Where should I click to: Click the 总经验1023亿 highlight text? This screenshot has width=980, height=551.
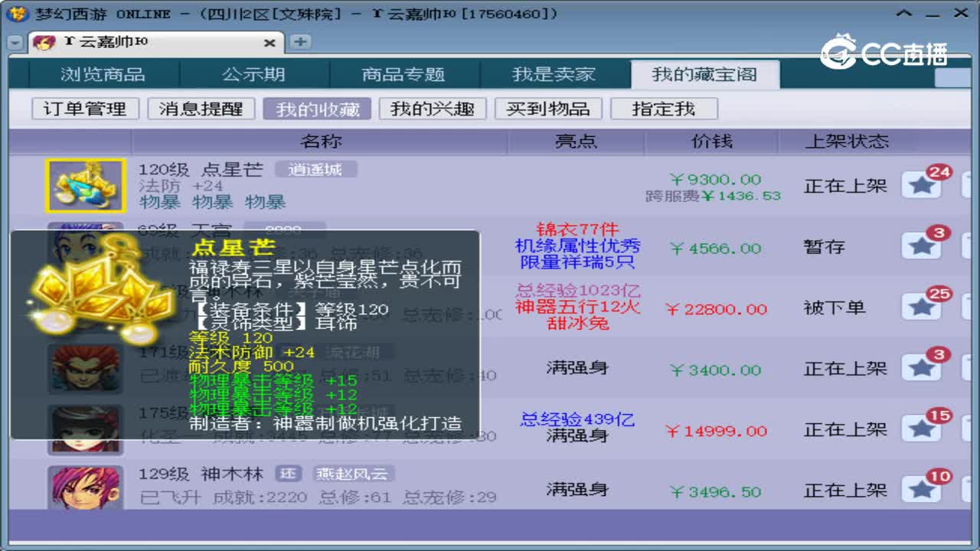577,291
